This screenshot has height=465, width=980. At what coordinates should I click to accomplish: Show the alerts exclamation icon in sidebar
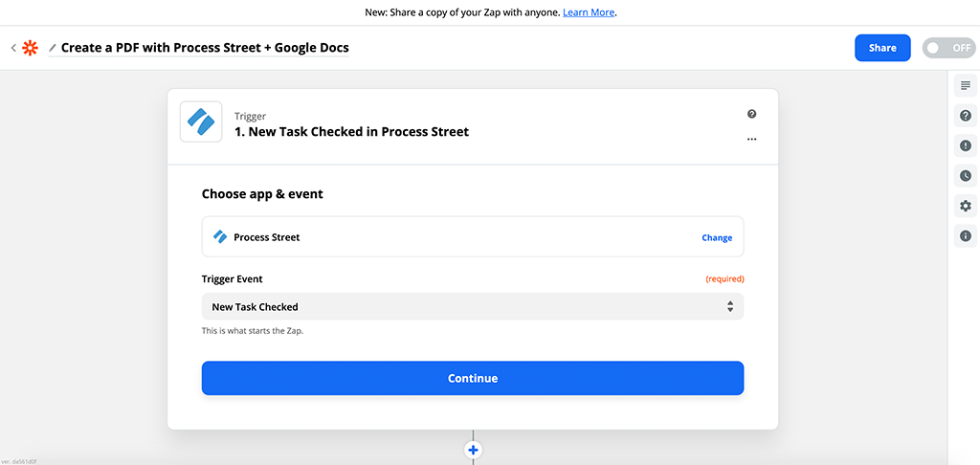pyautogui.click(x=965, y=145)
